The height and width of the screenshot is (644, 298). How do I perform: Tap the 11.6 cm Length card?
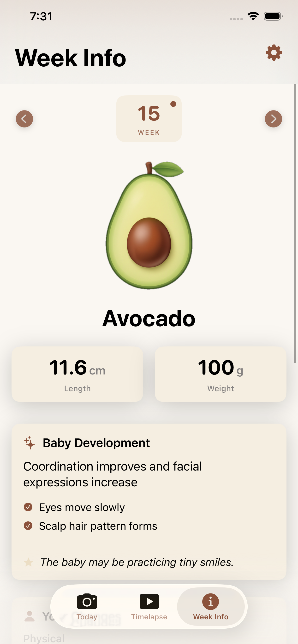[x=77, y=374]
